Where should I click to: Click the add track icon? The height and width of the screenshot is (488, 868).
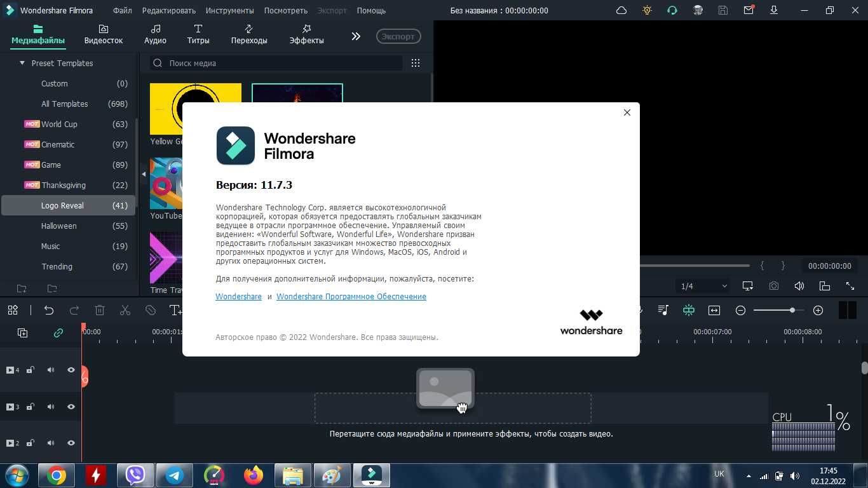[22, 333]
